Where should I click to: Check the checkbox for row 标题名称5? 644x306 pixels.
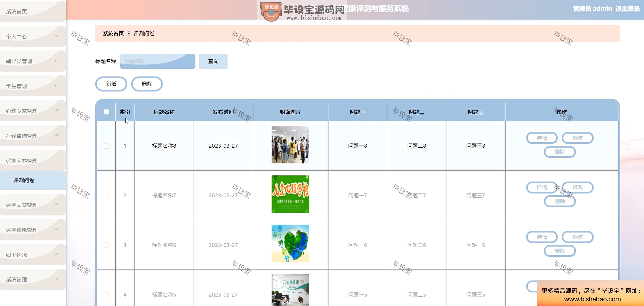click(106, 295)
